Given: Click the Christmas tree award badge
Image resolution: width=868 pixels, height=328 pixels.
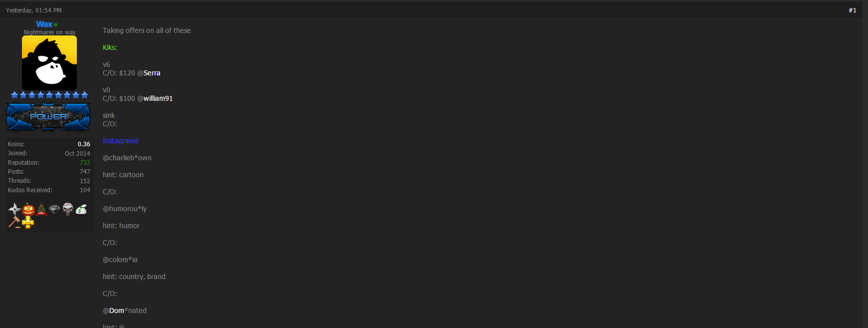Looking at the screenshot, I should [x=41, y=210].
